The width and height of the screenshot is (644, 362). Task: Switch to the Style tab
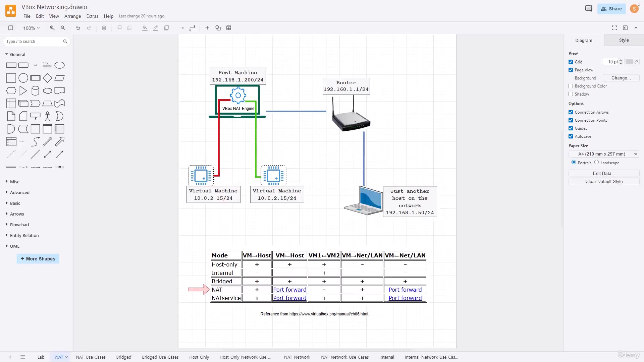(x=624, y=40)
